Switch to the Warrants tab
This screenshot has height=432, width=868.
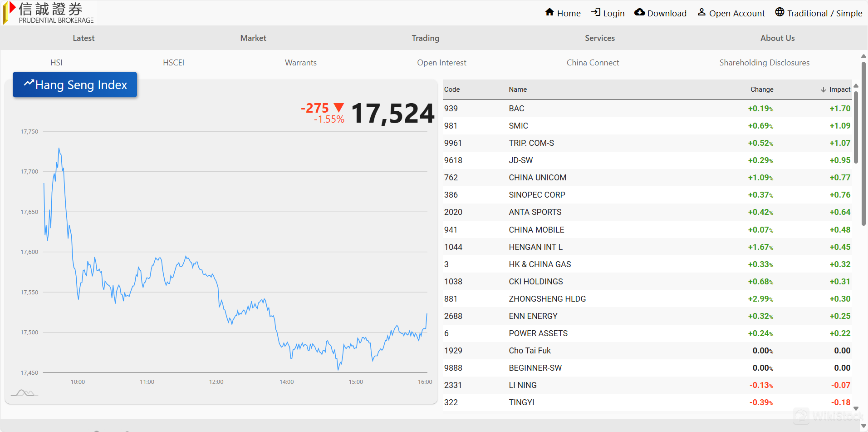(300, 63)
